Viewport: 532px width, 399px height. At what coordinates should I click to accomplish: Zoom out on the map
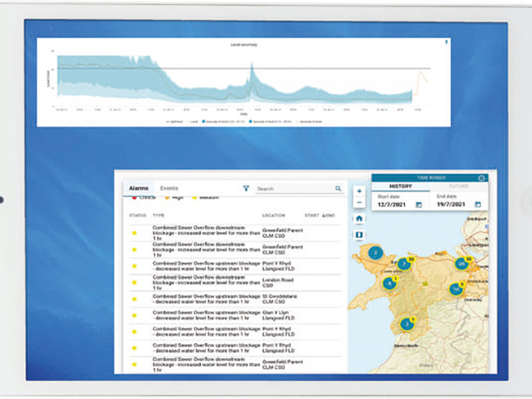(x=359, y=202)
